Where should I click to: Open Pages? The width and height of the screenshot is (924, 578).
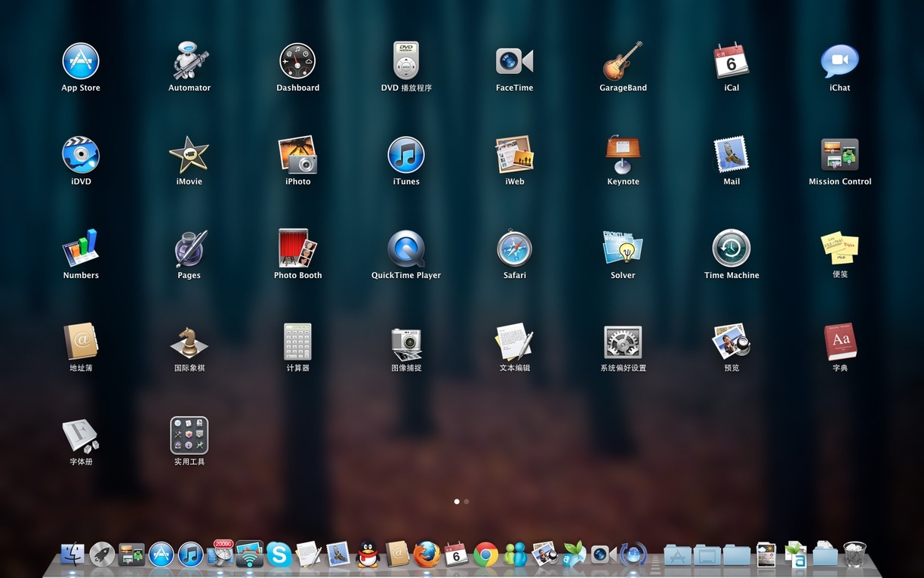click(x=189, y=249)
